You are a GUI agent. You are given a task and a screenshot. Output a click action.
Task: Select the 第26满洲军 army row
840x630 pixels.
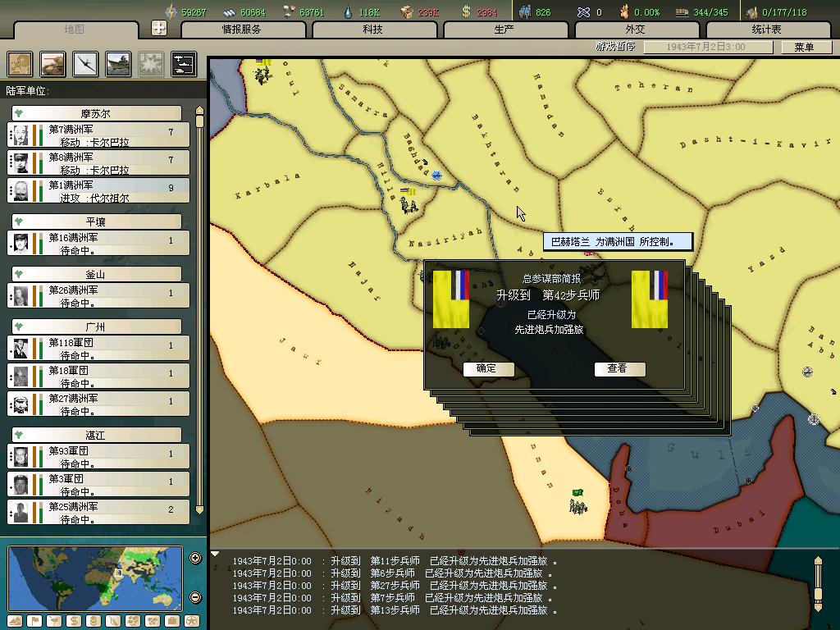click(98, 295)
